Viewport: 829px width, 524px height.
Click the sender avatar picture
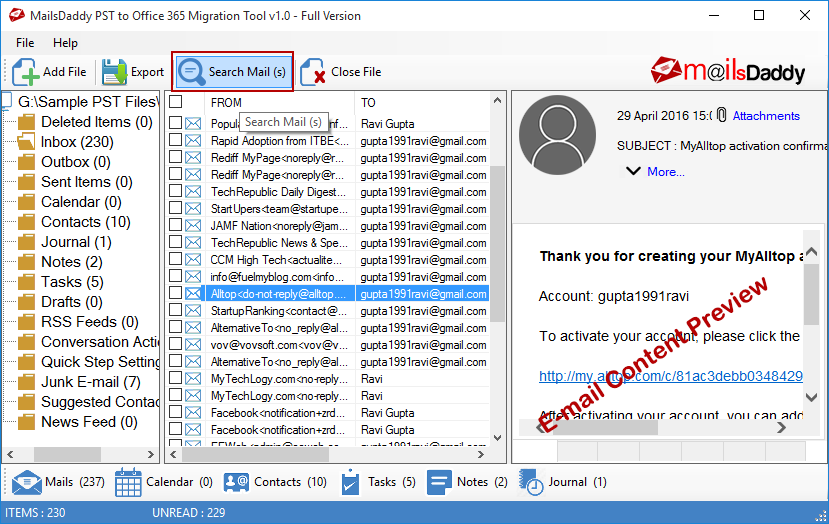(557, 135)
